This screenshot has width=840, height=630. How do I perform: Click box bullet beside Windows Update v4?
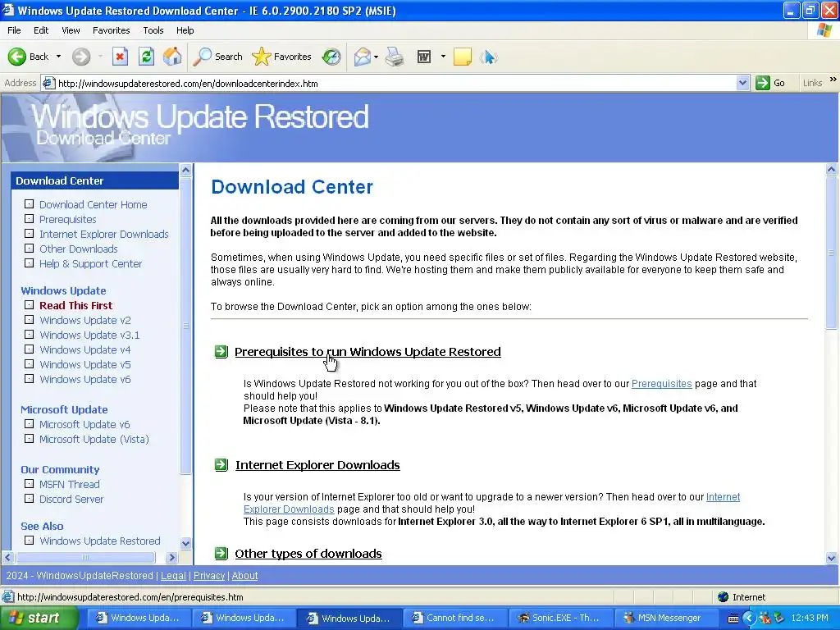[29, 349]
